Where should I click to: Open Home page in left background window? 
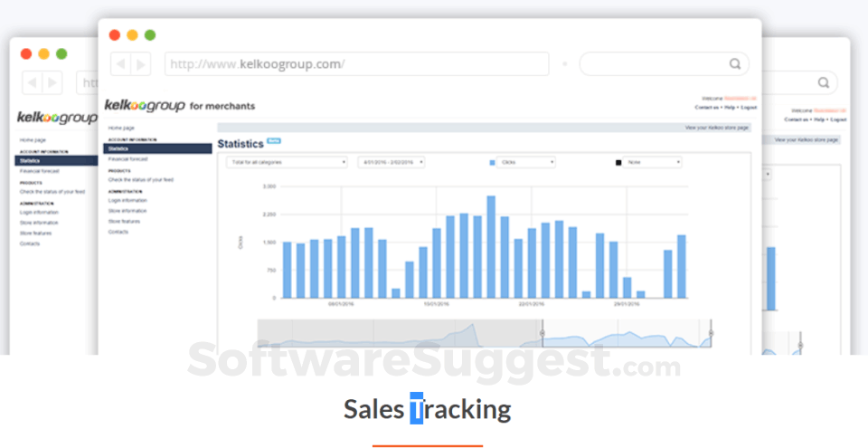[33, 140]
